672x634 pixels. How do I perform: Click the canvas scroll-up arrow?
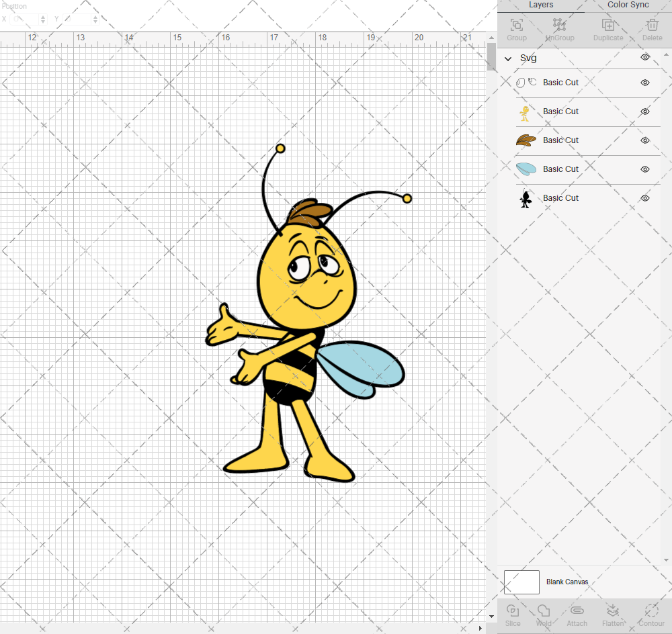[491, 38]
